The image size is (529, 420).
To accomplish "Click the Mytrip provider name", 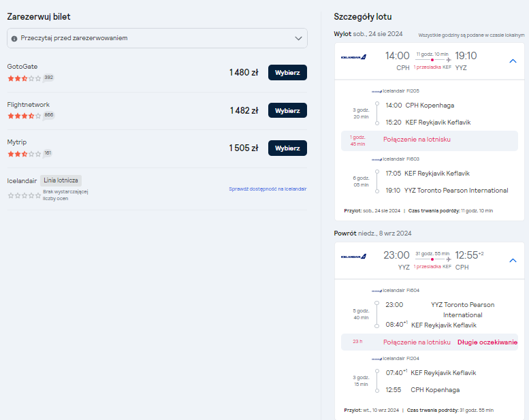I will (x=17, y=142).
